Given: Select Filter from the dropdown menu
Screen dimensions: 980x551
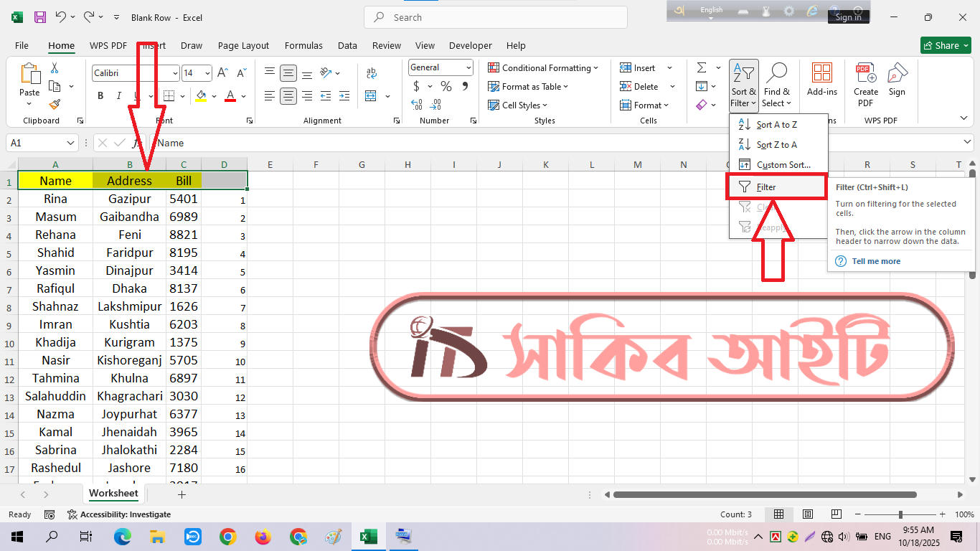Looking at the screenshot, I should click(x=766, y=187).
